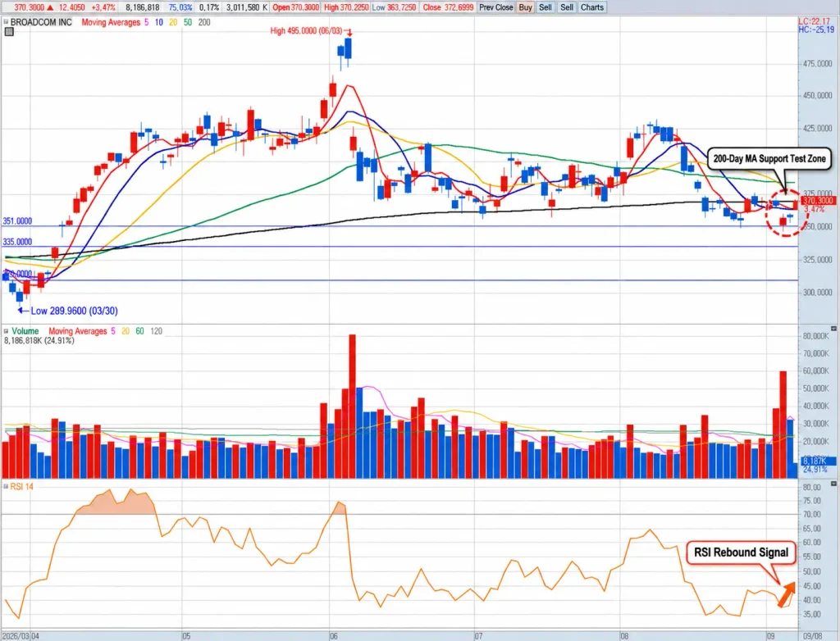The height and width of the screenshot is (641, 840).
Task: Click Moving Averages label in volume panel
Action: click(x=78, y=331)
